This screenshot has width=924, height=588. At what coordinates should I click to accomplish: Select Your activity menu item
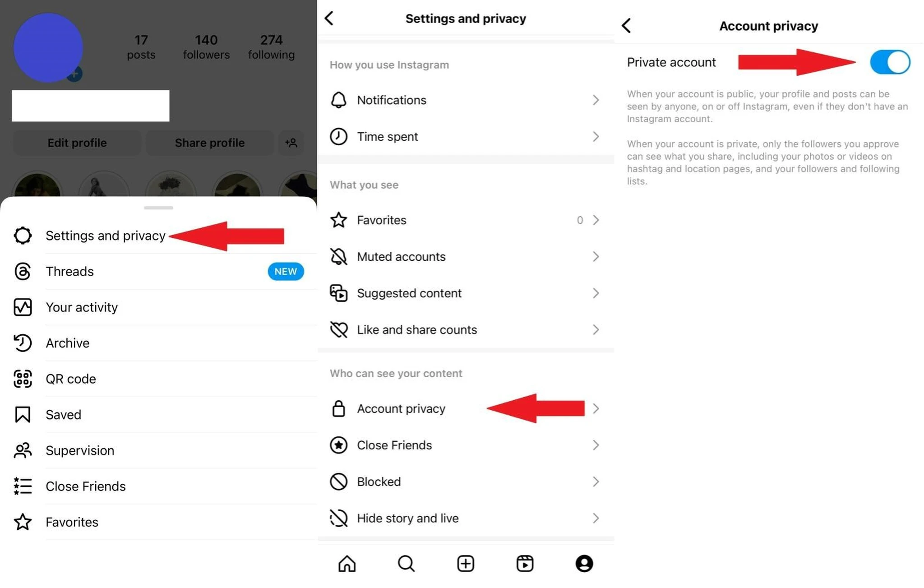[82, 307]
